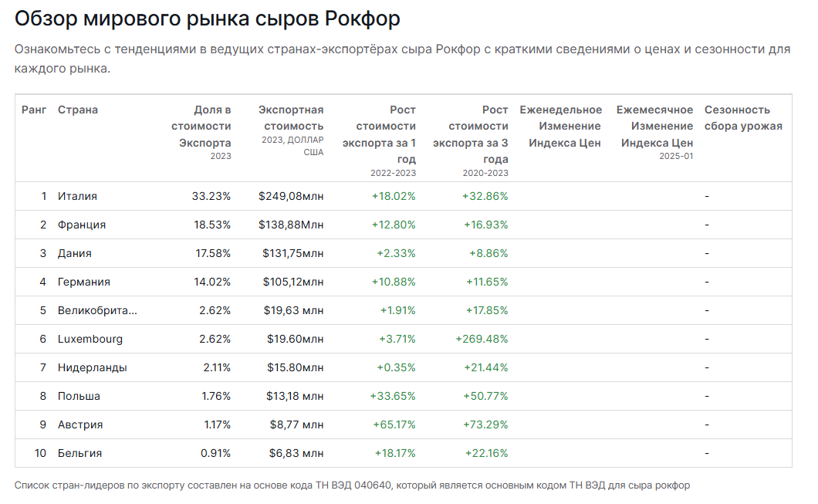Click the Экспортная стоимость column header

point(291,130)
